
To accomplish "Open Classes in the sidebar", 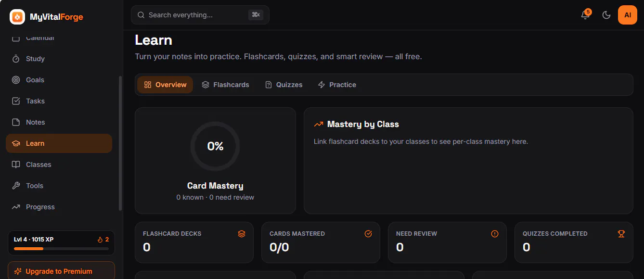I will 59,165.
